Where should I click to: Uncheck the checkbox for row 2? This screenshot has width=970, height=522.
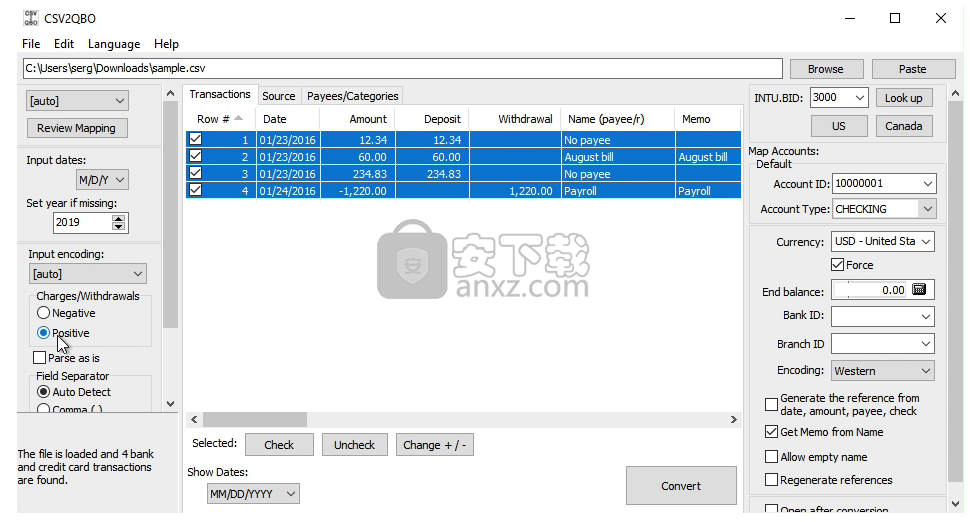click(195, 156)
